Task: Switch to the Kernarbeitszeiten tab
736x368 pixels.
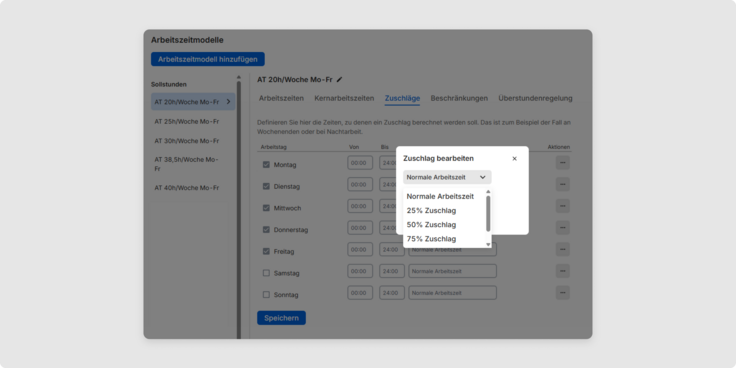Action: [344, 98]
